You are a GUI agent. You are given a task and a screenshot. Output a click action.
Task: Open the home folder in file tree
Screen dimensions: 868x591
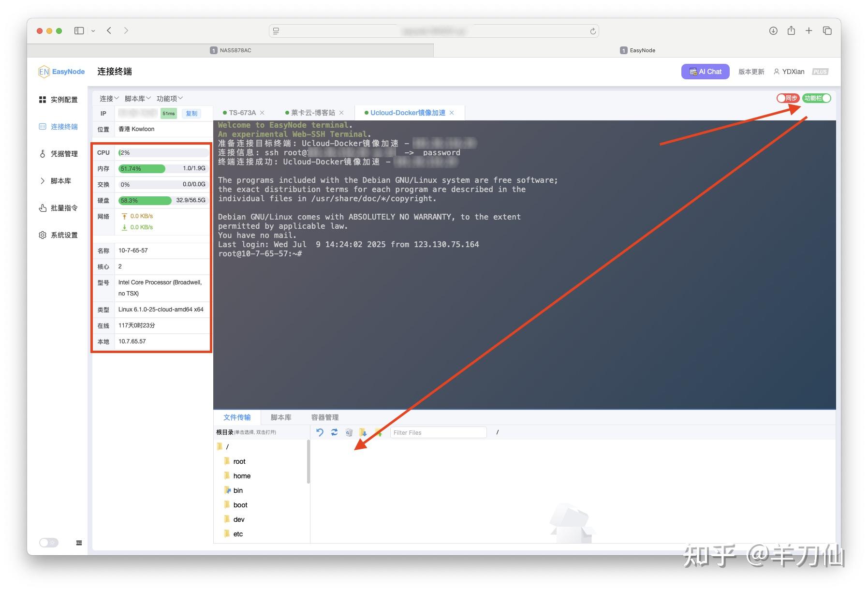coord(242,475)
